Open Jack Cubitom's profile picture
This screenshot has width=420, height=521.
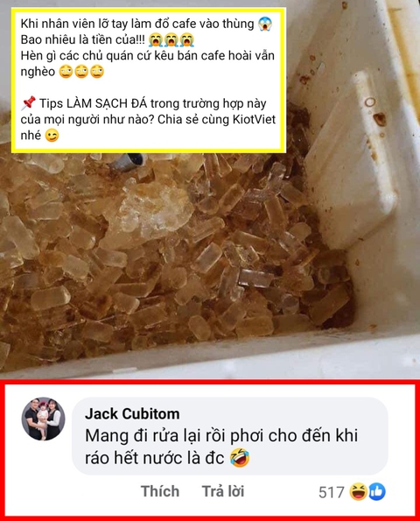point(43,419)
